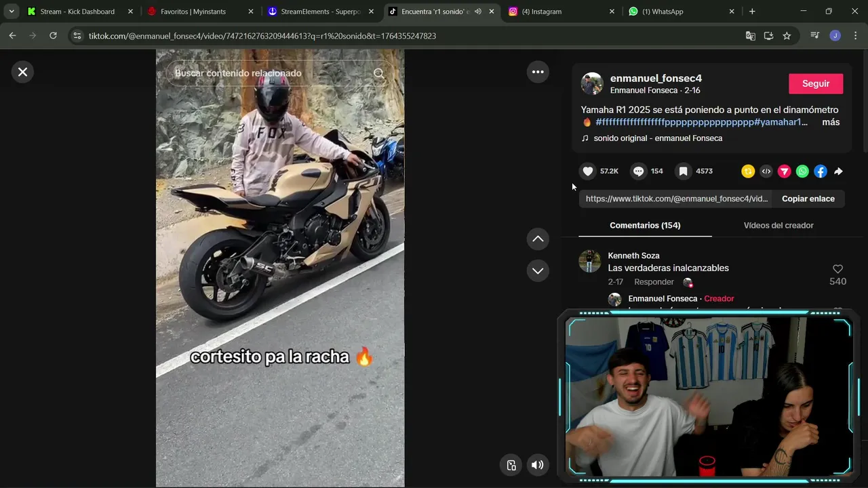Mute the TikTok tab audio icon
The width and height of the screenshot is (868, 488).
coord(478,12)
